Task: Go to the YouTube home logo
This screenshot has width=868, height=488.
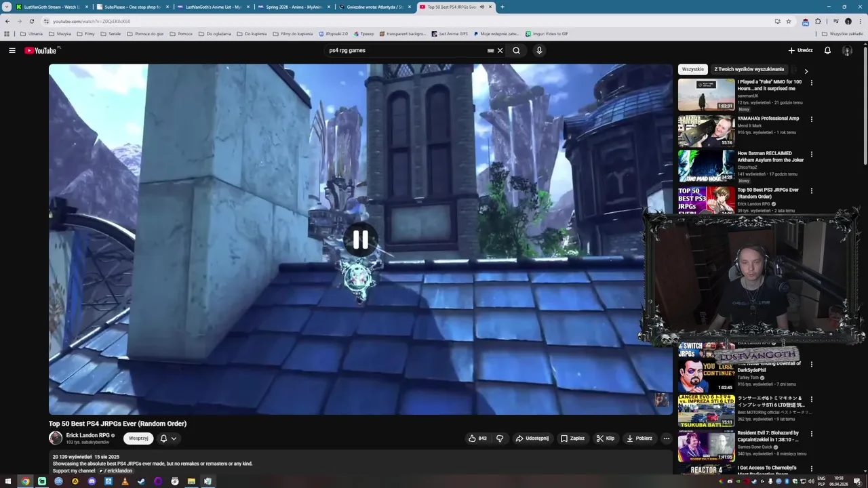Action: [x=42, y=50]
